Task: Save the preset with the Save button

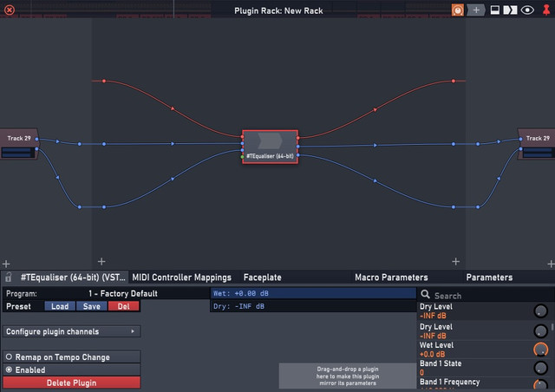Action: click(x=92, y=306)
